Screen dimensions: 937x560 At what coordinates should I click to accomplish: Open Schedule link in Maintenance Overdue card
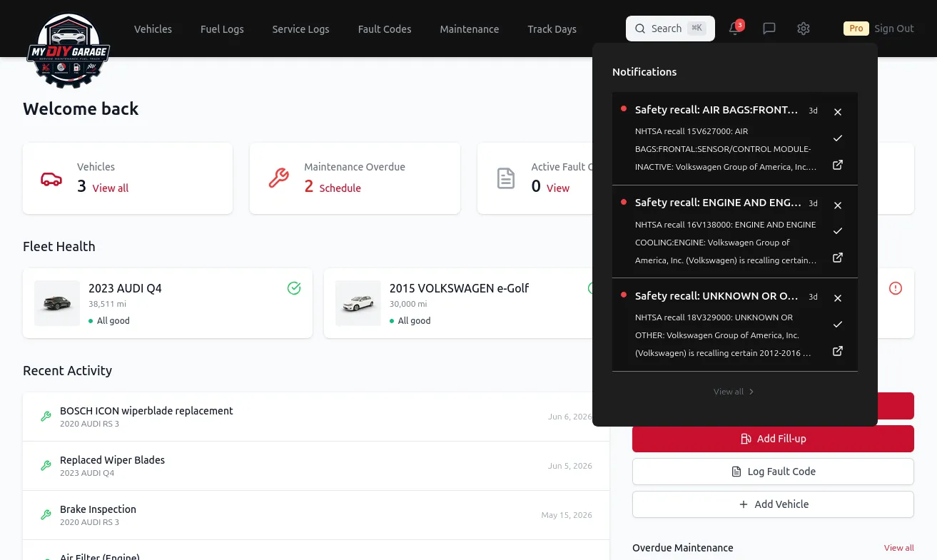click(x=340, y=188)
